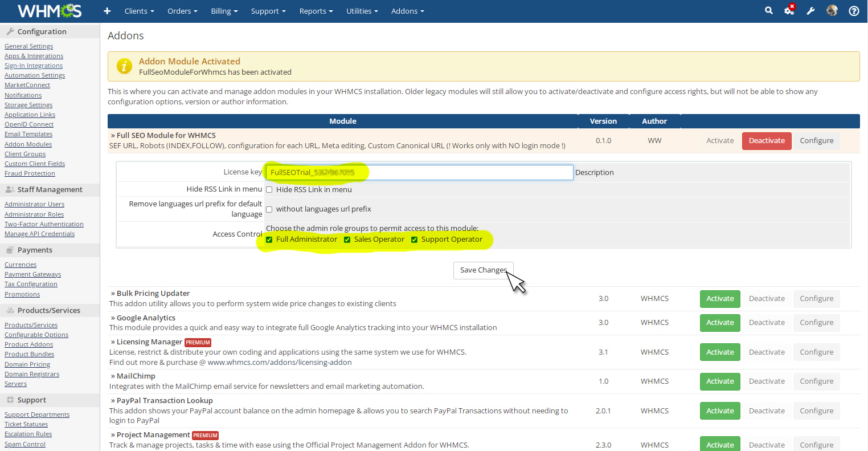Open the plus quick-add menu
The width and height of the screenshot is (868, 451).
107,11
